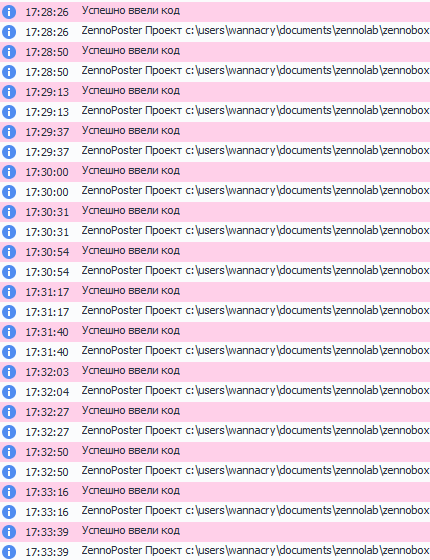The width and height of the screenshot is (430, 560).
Task: Click info icon at 17:32:04 ZennoPoster row
Action: tap(9, 392)
